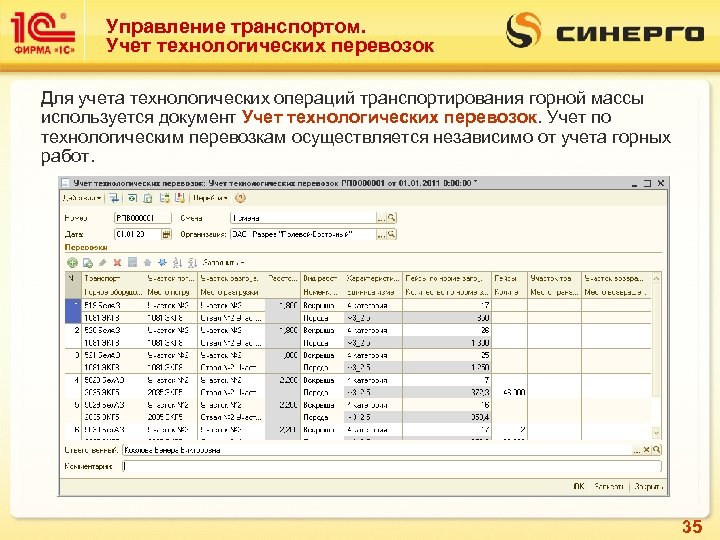The width and height of the screenshot is (720, 540).
Task: Click the green plus Add row icon
Action: [72, 263]
